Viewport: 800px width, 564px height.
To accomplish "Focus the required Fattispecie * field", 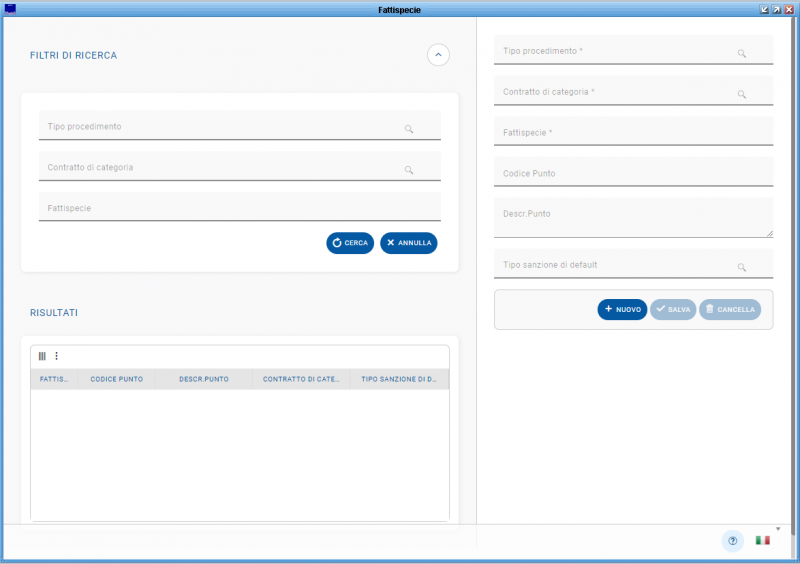I will point(633,131).
